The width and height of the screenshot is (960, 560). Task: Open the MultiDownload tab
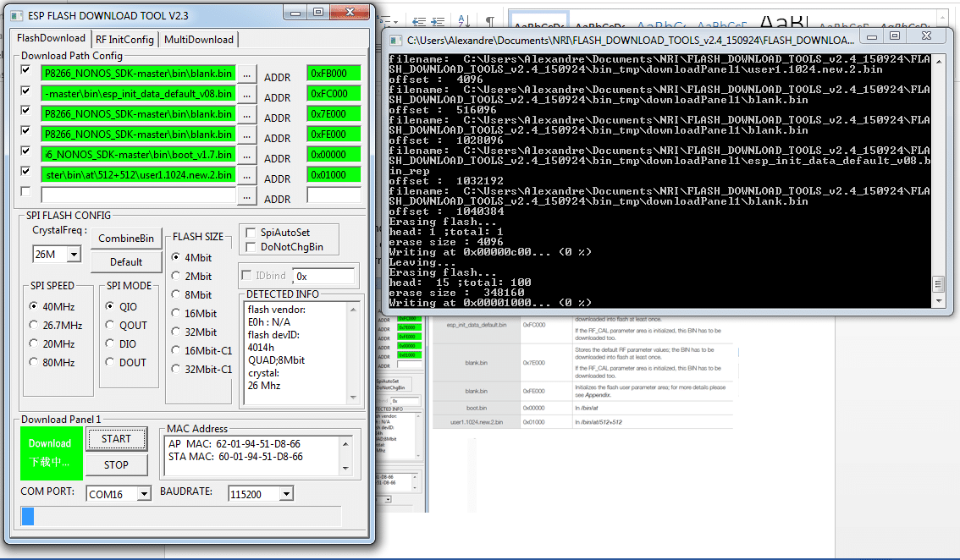coord(199,39)
